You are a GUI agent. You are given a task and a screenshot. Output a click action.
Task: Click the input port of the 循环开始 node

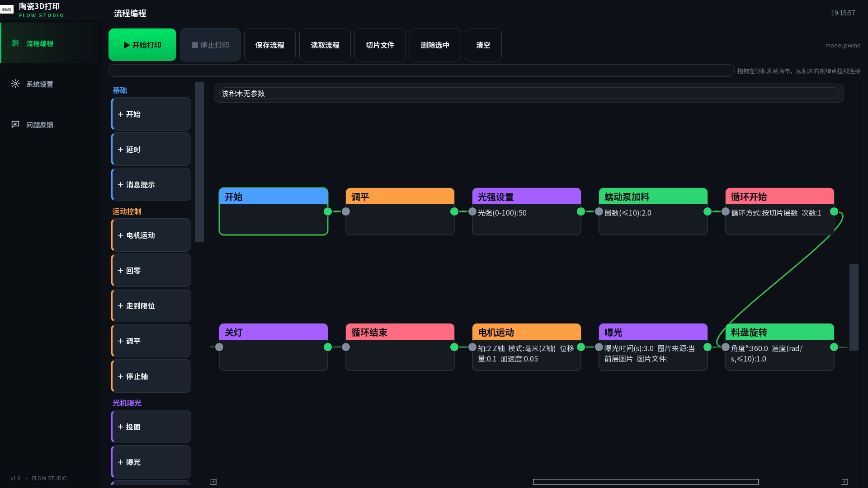(726, 211)
